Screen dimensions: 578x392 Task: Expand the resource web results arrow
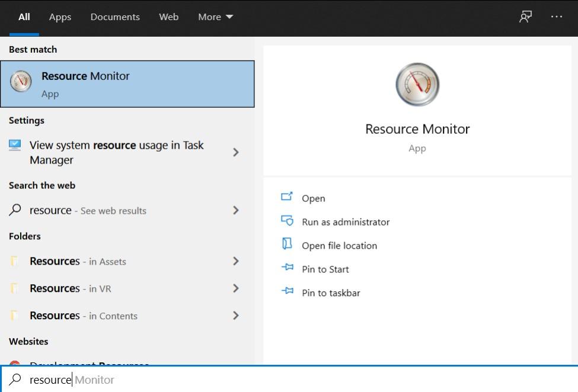pyautogui.click(x=236, y=210)
